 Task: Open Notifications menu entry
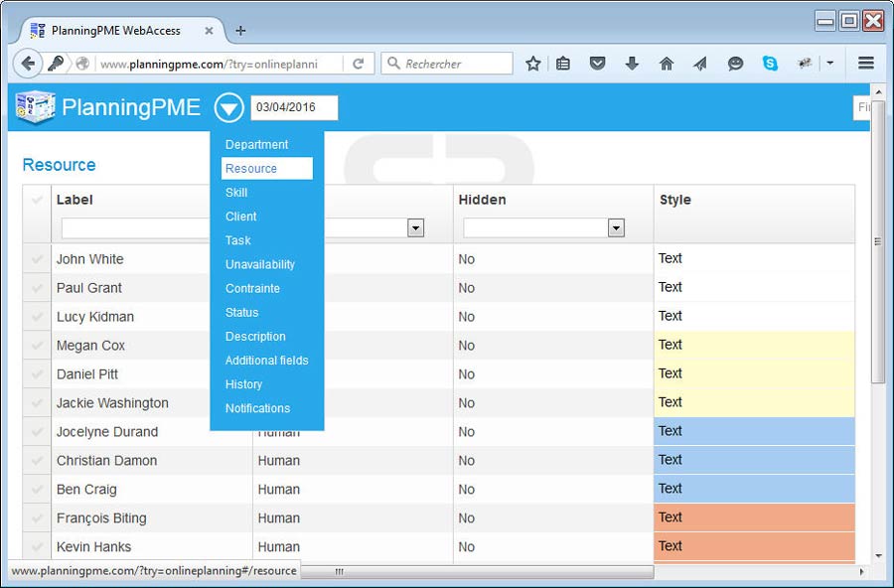(257, 408)
